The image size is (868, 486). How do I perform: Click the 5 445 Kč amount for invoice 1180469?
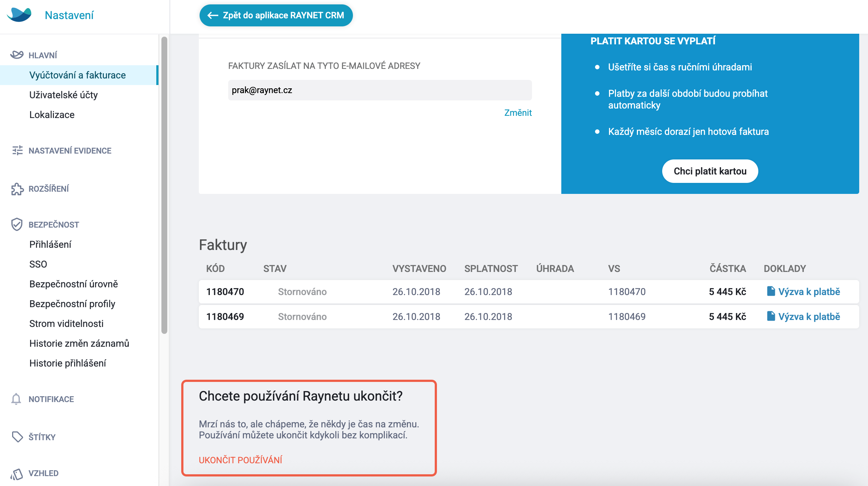point(727,317)
